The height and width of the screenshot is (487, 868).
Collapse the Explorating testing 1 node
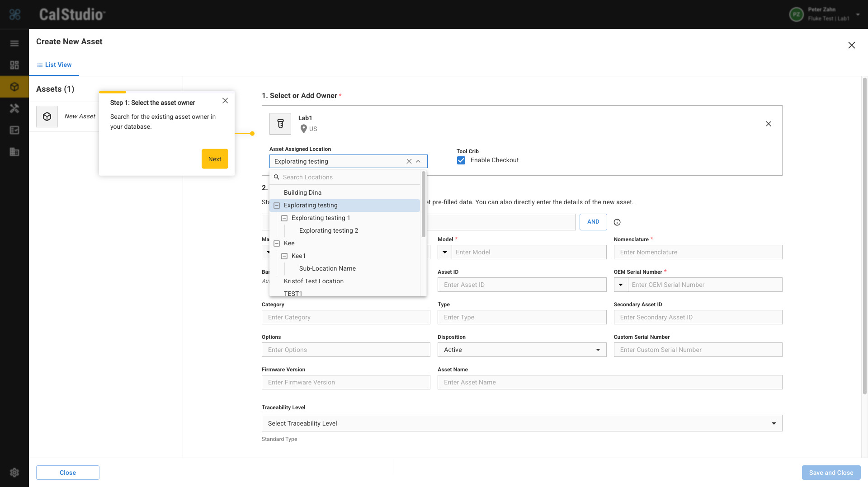point(284,218)
